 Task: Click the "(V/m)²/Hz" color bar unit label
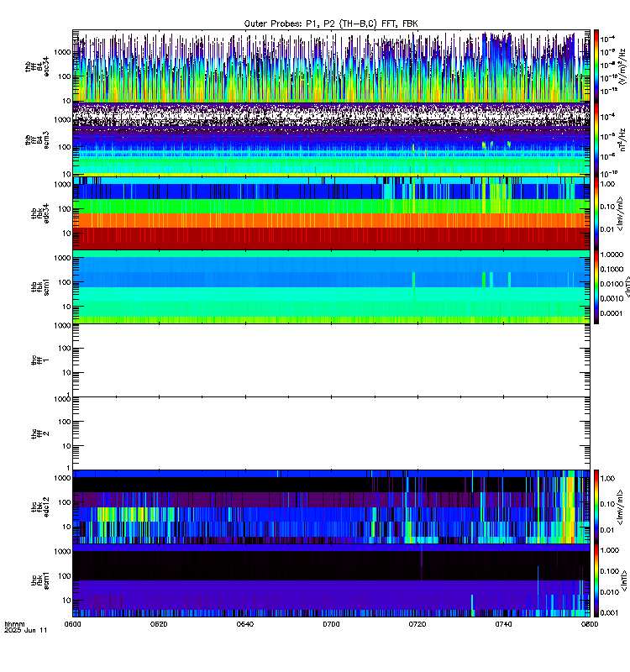[x=622, y=66]
